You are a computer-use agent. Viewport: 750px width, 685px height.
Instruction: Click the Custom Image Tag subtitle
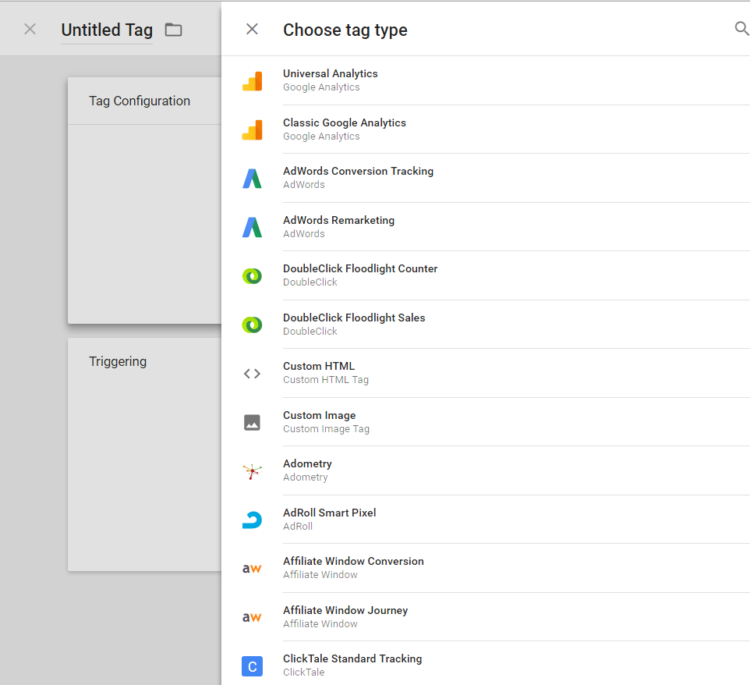click(326, 429)
